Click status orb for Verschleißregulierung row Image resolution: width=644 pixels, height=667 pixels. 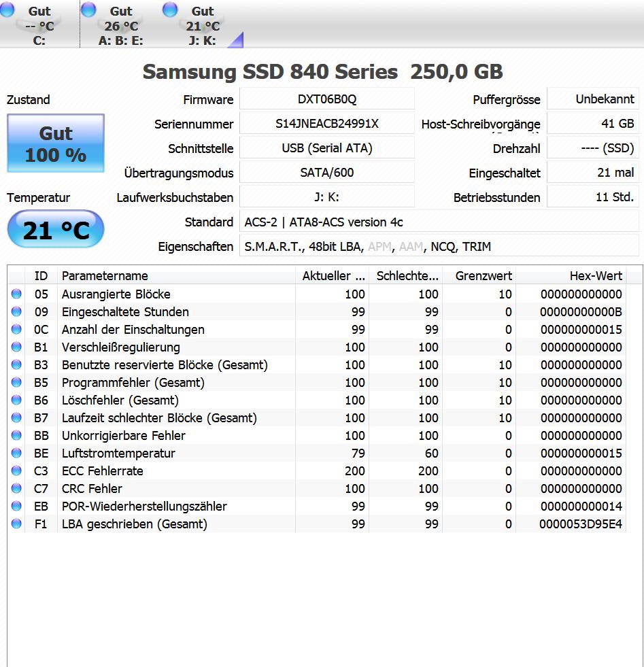coord(16,347)
